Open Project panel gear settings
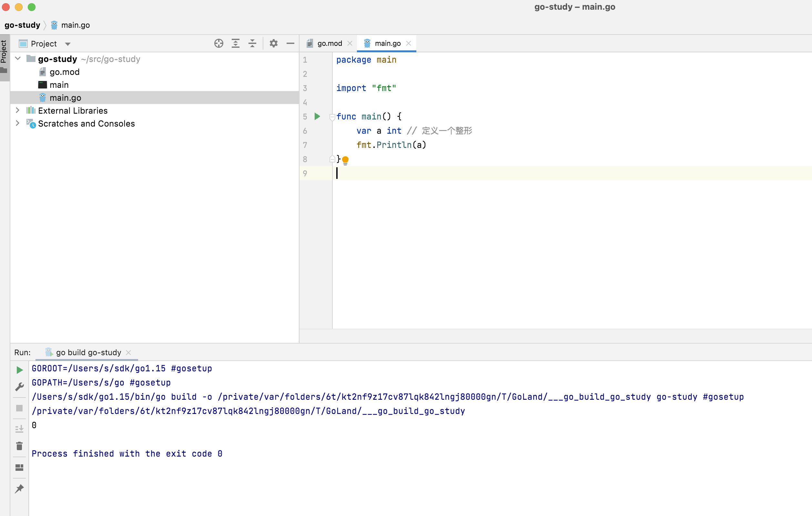The height and width of the screenshot is (516, 812). tap(273, 44)
